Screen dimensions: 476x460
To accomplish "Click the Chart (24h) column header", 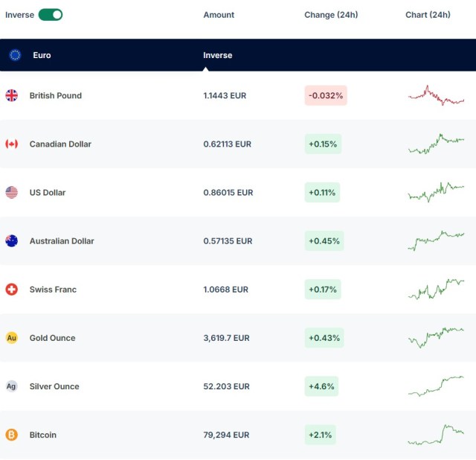I will (428, 15).
